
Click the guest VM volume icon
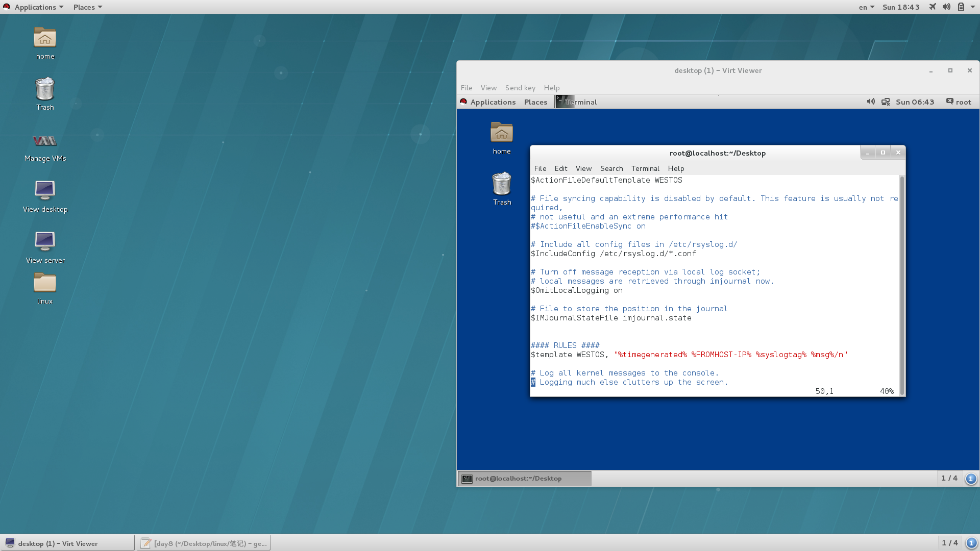pos(870,102)
